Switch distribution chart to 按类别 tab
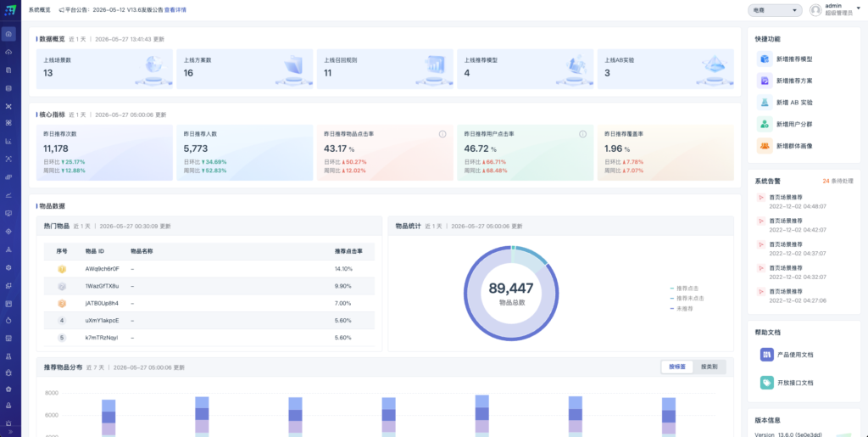The height and width of the screenshot is (437, 868). coord(709,367)
